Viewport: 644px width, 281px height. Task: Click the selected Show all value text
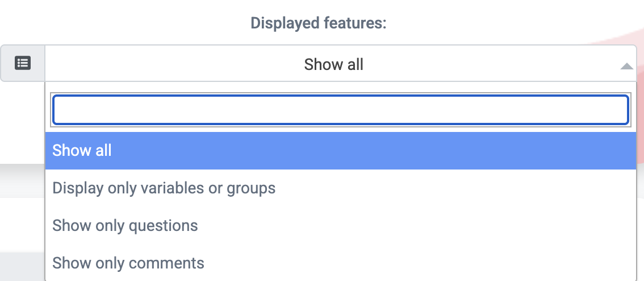(x=333, y=64)
